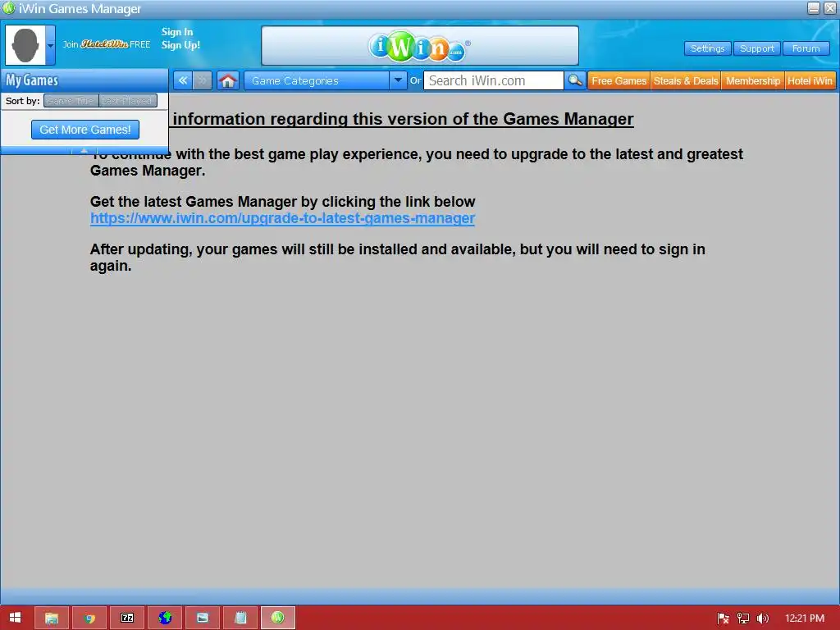Click Get More Games! button
This screenshot has width=840, height=630.
(85, 130)
